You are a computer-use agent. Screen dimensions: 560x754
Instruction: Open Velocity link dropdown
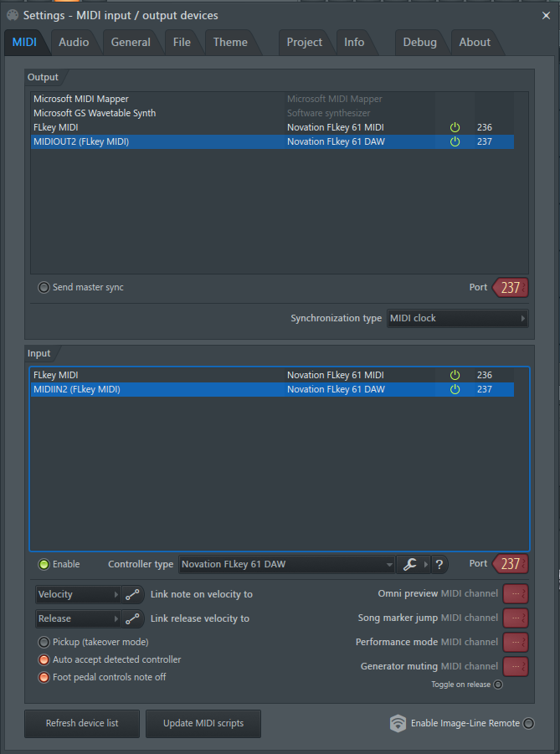pyautogui.click(x=78, y=594)
